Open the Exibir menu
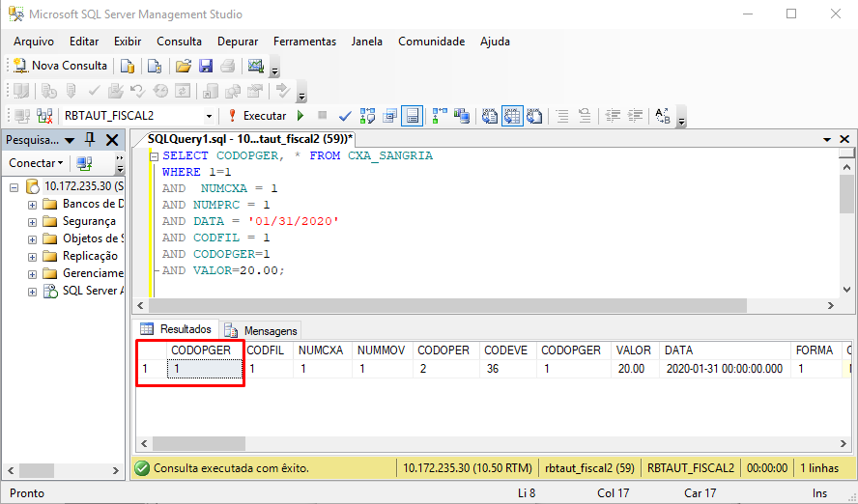The width and height of the screenshot is (858, 504). pos(128,42)
